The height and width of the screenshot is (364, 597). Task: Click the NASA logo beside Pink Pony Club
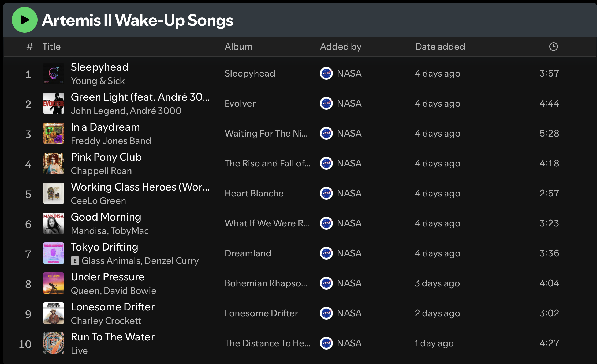click(x=326, y=163)
